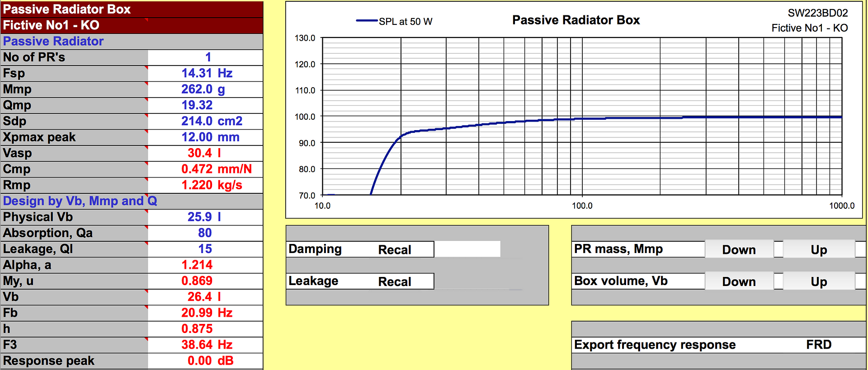Click the Leakage Recal button
Screen dimensions: 868x370
pyautogui.click(x=394, y=281)
